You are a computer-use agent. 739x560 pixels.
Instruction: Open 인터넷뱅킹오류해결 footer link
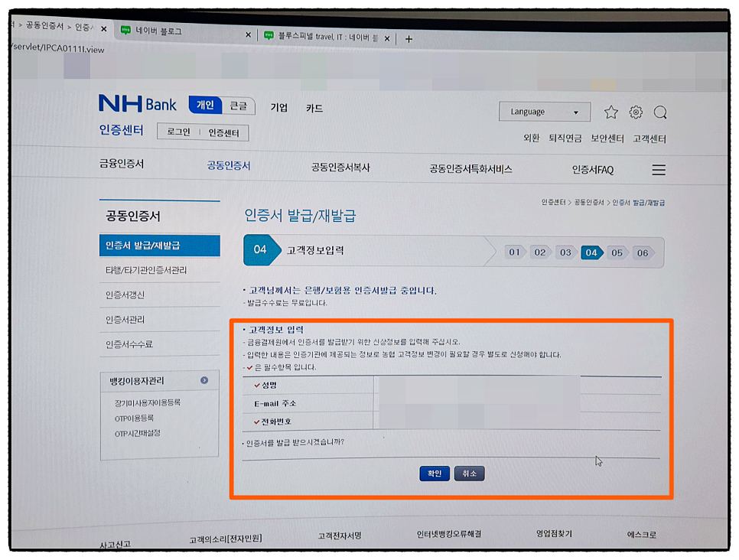coord(448,534)
